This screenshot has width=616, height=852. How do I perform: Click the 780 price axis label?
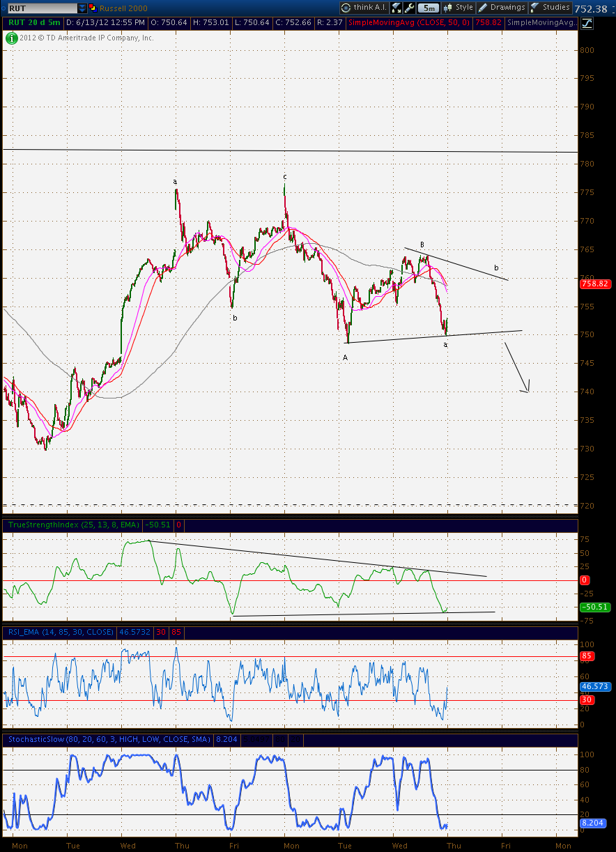[587, 164]
